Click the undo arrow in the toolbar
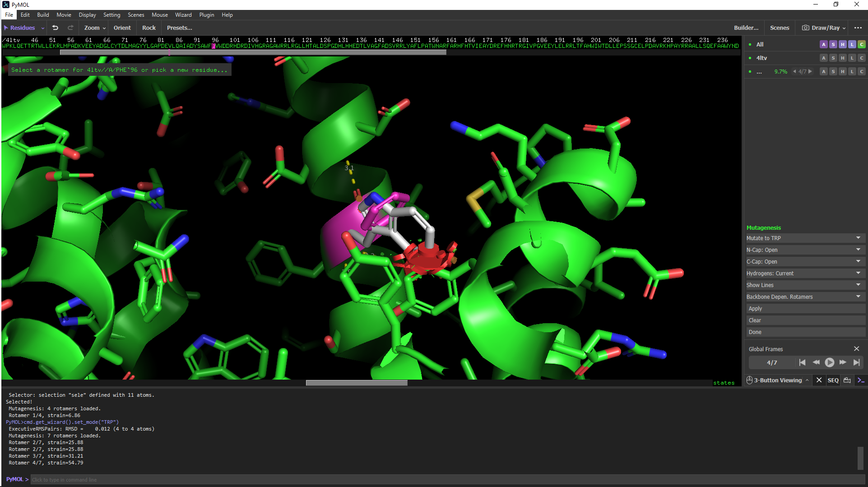 (55, 28)
